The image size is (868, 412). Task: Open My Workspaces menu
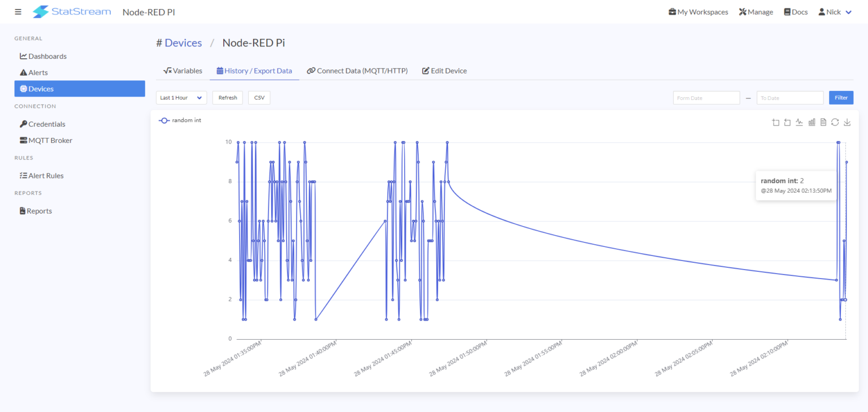click(698, 12)
